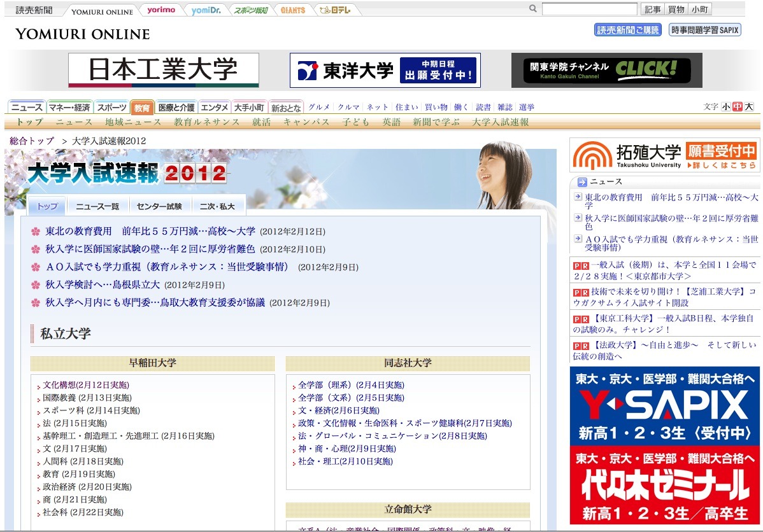763x532 pixels.
Task: Click the arrow icon in the ニュース sidebar header
Action: click(x=582, y=181)
